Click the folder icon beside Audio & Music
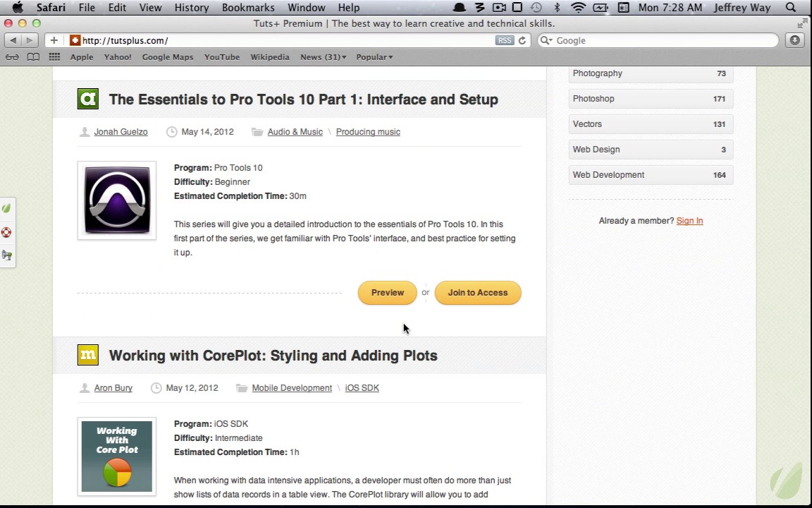Screen dimensions: 812x508 coord(257,132)
